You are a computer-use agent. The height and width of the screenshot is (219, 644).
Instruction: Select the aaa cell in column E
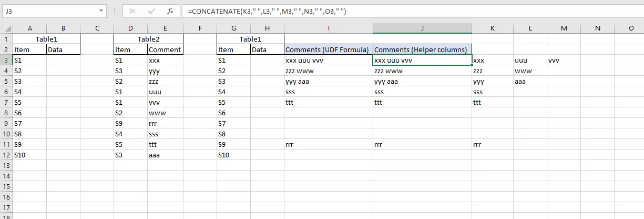click(165, 155)
